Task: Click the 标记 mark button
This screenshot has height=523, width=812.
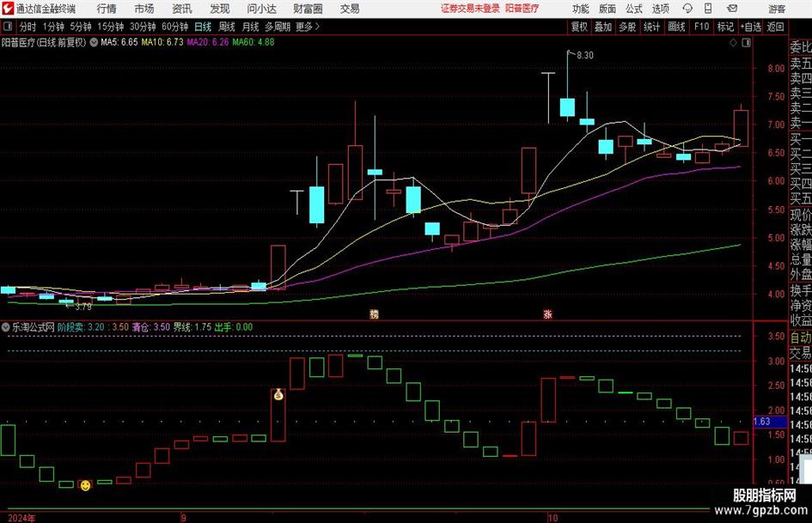Action: point(725,27)
